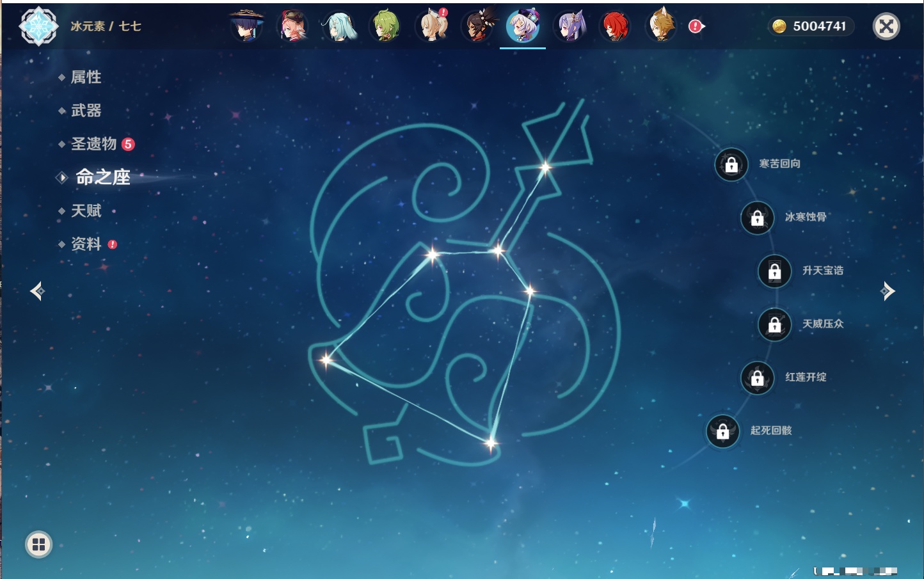924x579 pixels.
Task: Open the 圣遗物 artifacts tab
Action: [x=93, y=144]
